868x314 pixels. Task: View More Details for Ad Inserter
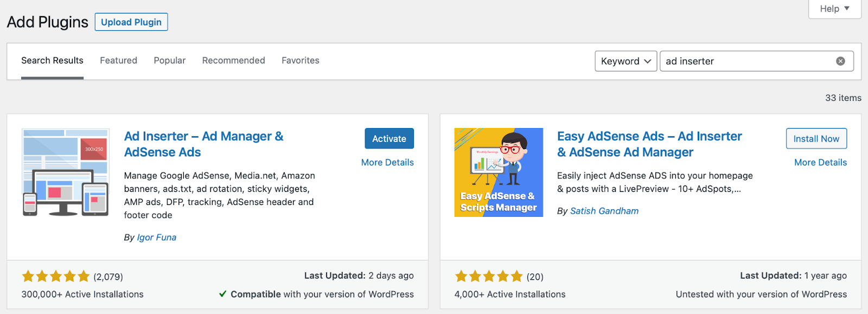[x=387, y=162]
